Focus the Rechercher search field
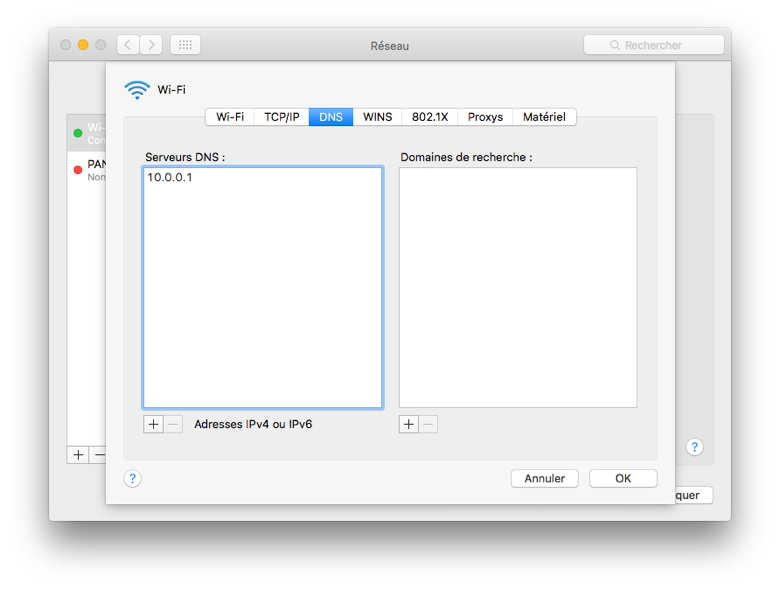 (x=654, y=45)
